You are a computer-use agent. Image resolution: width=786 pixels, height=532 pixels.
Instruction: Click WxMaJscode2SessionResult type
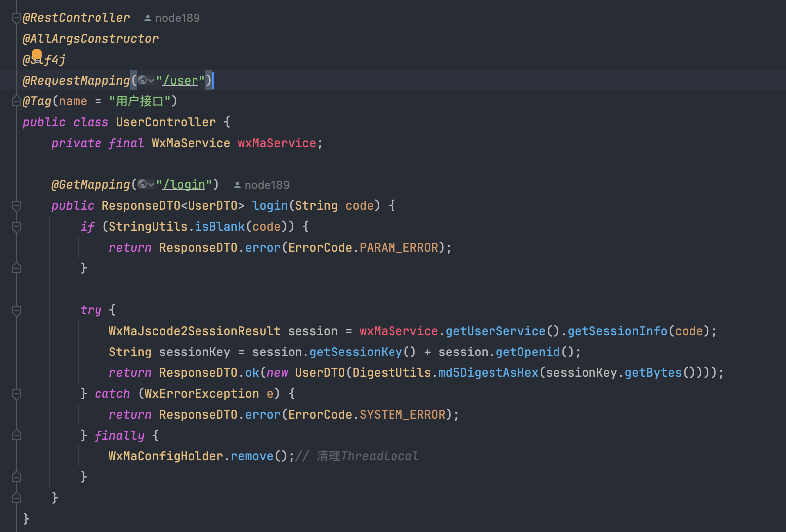click(195, 331)
